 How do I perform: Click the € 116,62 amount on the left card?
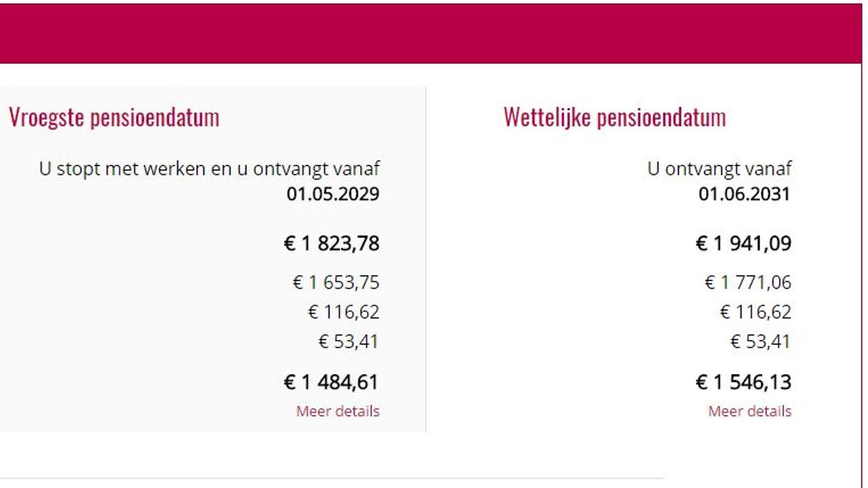(343, 312)
